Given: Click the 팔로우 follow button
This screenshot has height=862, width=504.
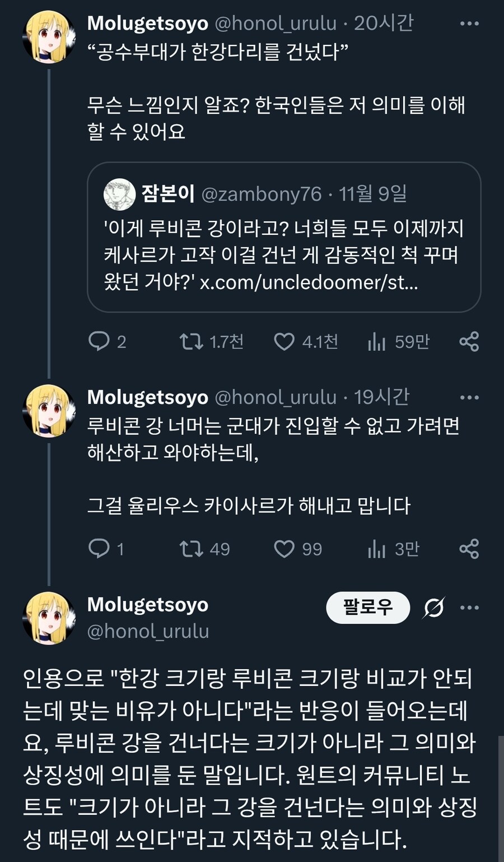Looking at the screenshot, I should click(x=368, y=607).
